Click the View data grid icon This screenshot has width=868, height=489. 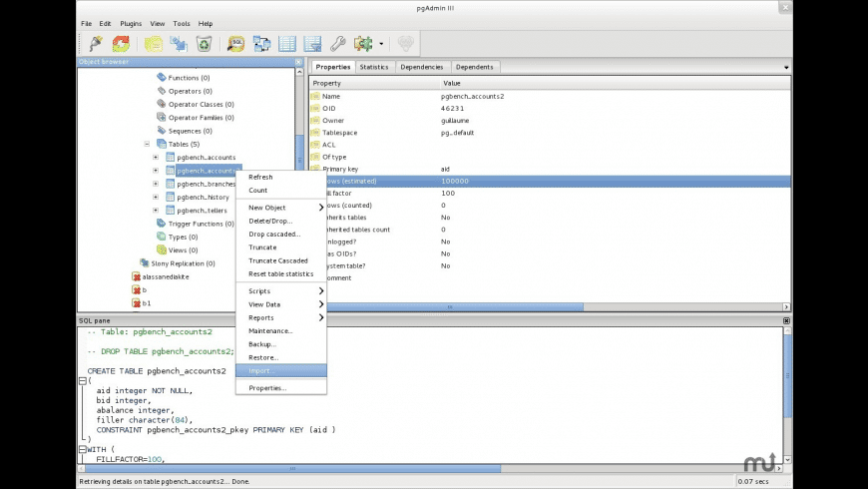[x=287, y=44]
